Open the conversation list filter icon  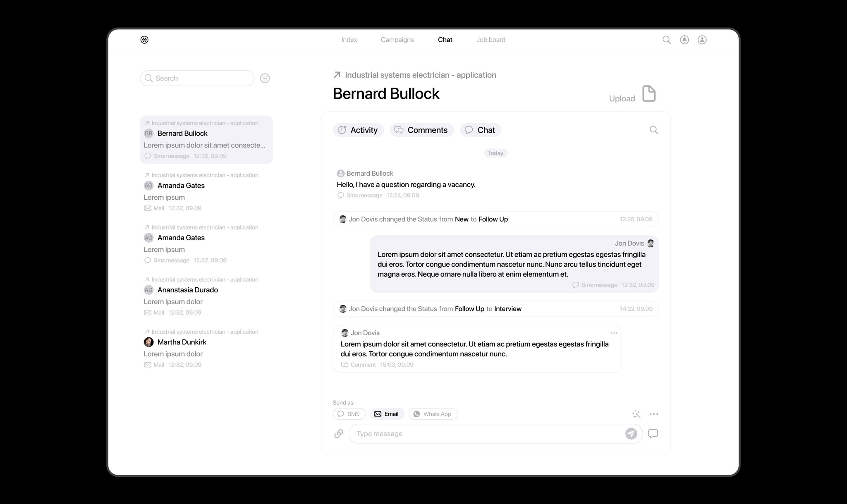point(265,78)
